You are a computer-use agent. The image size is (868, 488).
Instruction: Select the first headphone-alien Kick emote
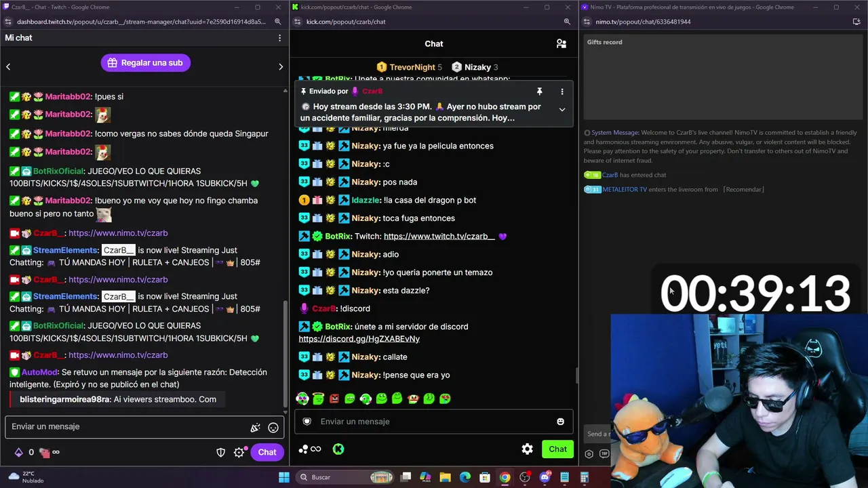click(x=302, y=399)
